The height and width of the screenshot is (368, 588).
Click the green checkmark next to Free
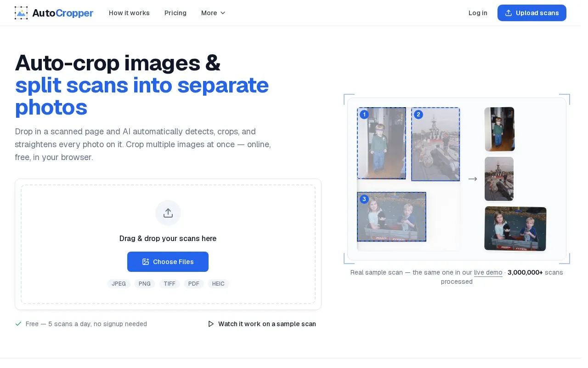(18, 324)
